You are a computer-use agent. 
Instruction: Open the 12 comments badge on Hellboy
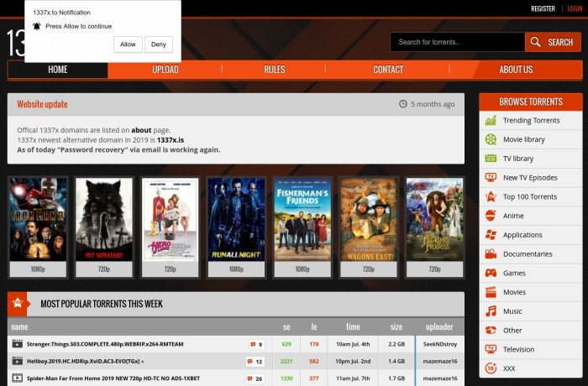[x=255, y=362]
